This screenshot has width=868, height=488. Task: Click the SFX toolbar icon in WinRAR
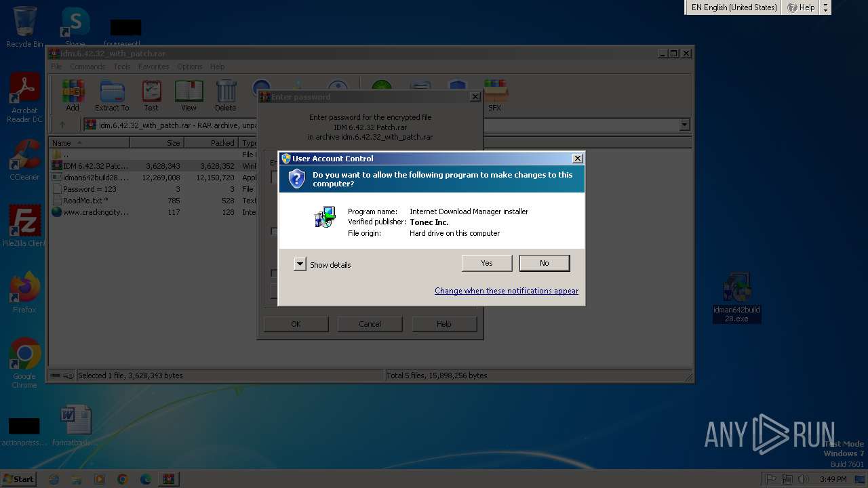pos(495,96)
